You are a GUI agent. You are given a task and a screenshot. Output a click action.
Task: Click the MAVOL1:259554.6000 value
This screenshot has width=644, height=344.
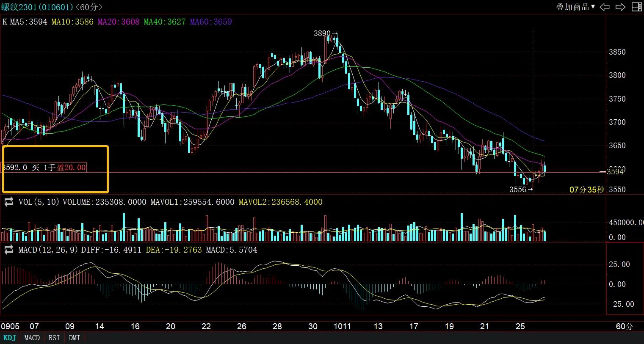[x=192, y=202]
